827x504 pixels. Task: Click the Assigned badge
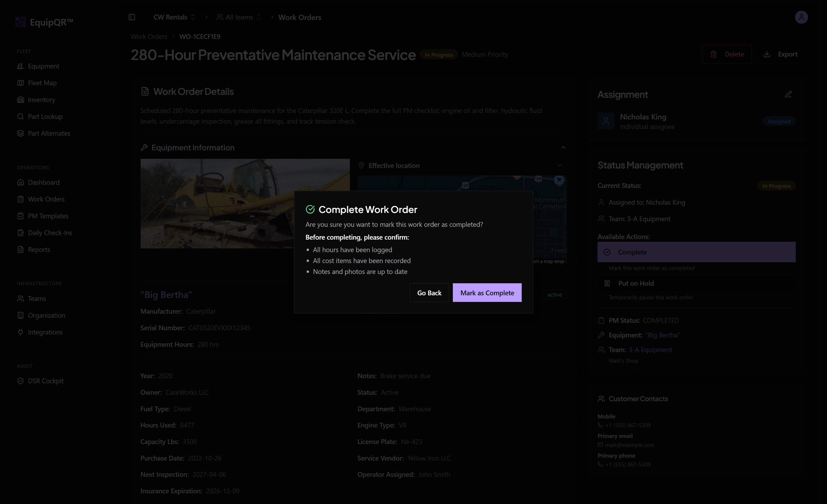click(779, 121)
